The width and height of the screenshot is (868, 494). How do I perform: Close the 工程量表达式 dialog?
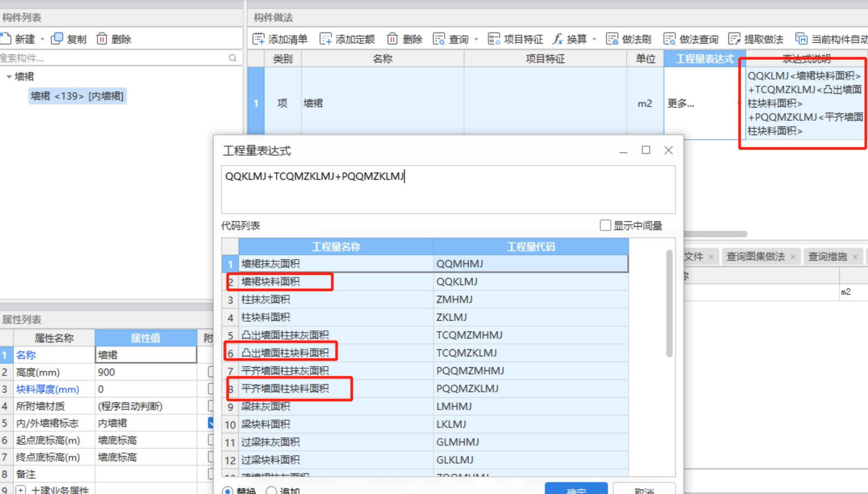click(668, 150)
